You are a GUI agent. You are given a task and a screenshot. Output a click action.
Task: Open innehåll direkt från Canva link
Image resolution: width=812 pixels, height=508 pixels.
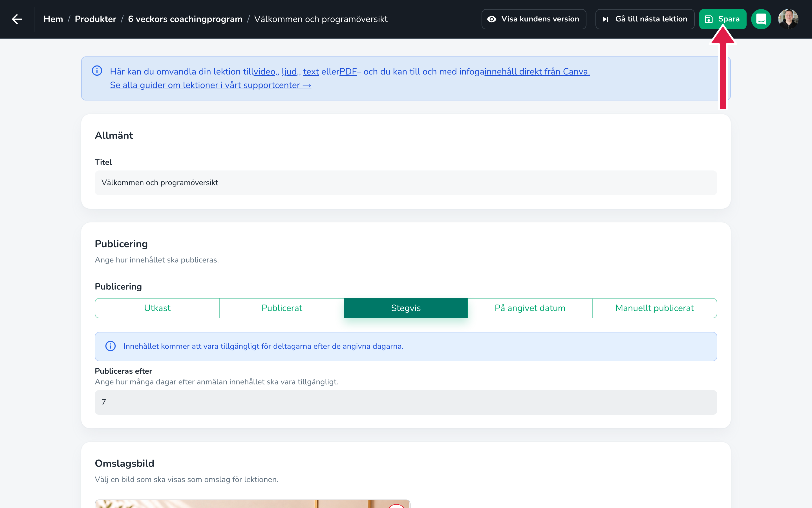(537, 72)
